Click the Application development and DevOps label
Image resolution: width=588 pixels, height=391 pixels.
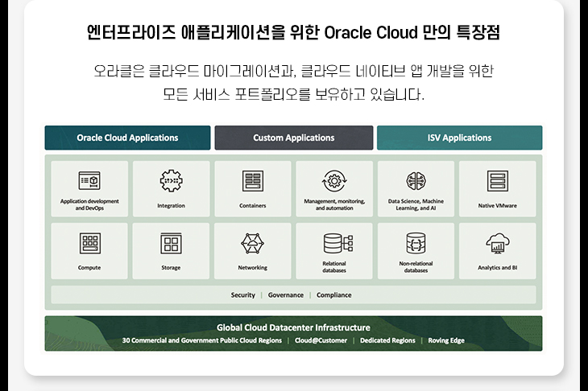(x=89, y=204)
